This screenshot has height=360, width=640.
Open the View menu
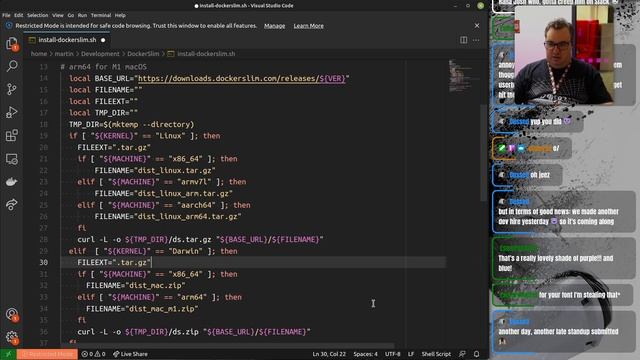[58, 15]
